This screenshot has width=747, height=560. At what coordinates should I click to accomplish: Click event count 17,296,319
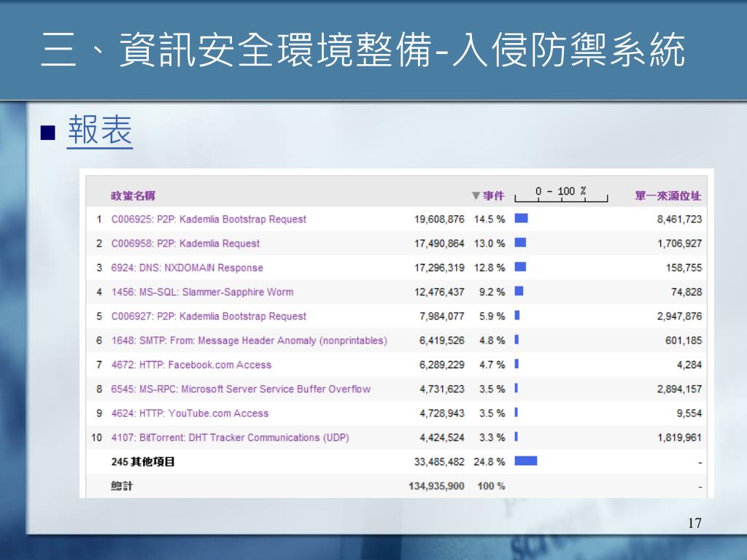coord(438,268)
